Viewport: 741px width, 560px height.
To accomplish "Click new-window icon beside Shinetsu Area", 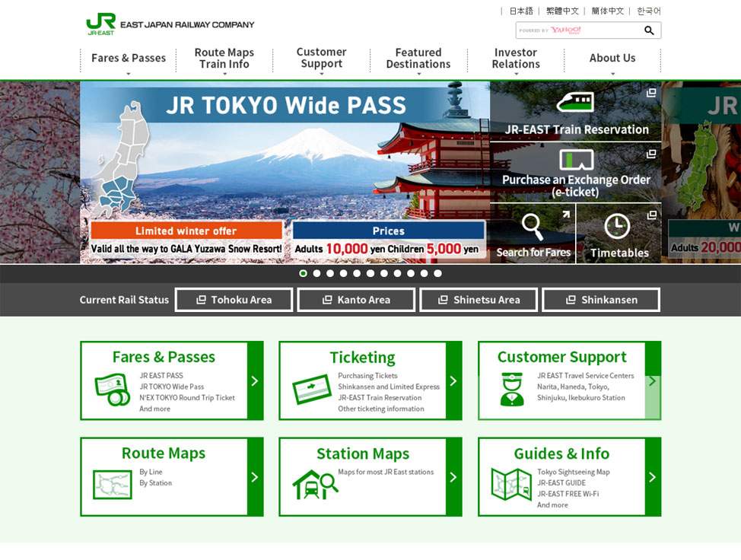I will click(443, 300).
